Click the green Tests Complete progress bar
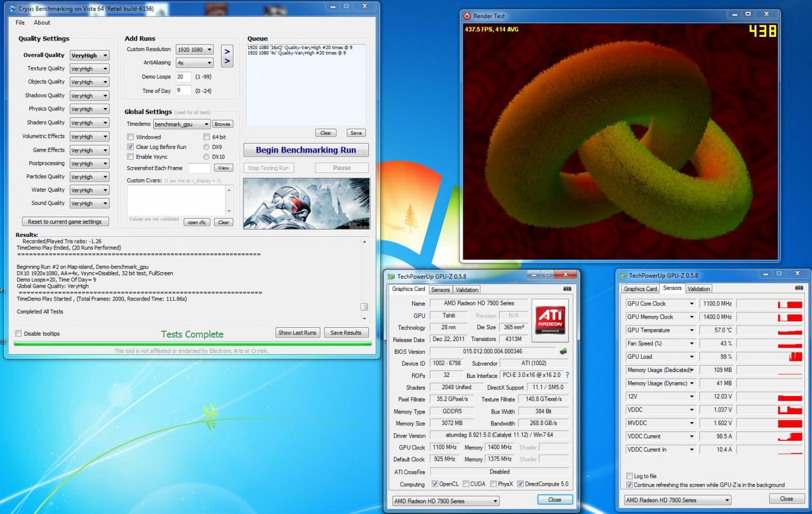Viewport: 812px width, 514px height. 193,344
